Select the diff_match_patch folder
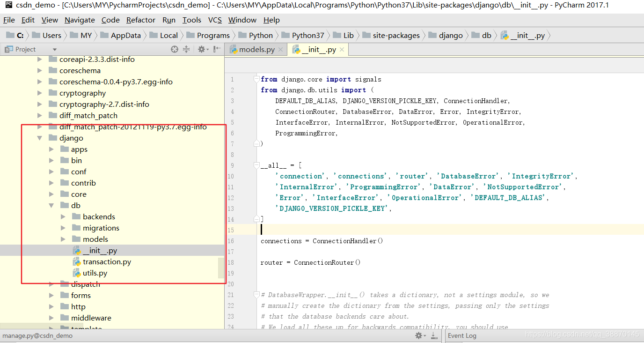The width and height of the screenshot is (644, 343). (88, 116)
